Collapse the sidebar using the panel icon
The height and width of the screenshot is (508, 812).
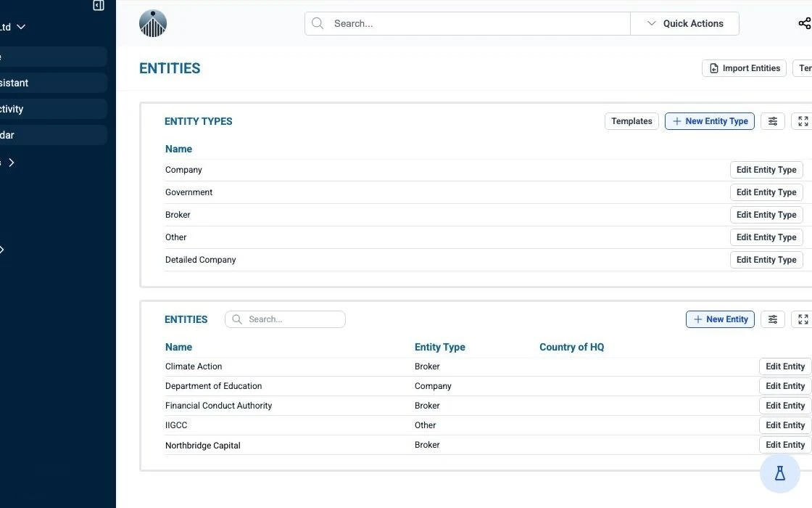[x=99, y=5]
